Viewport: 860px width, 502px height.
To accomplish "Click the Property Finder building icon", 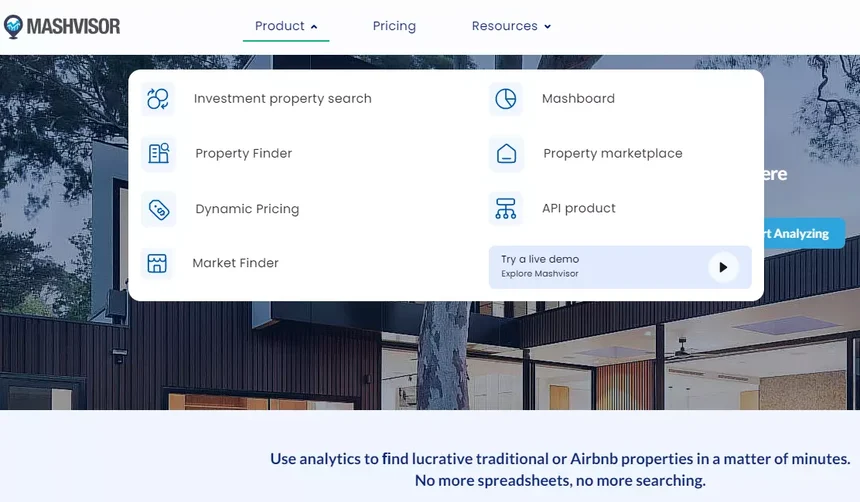I will (159, 154).
